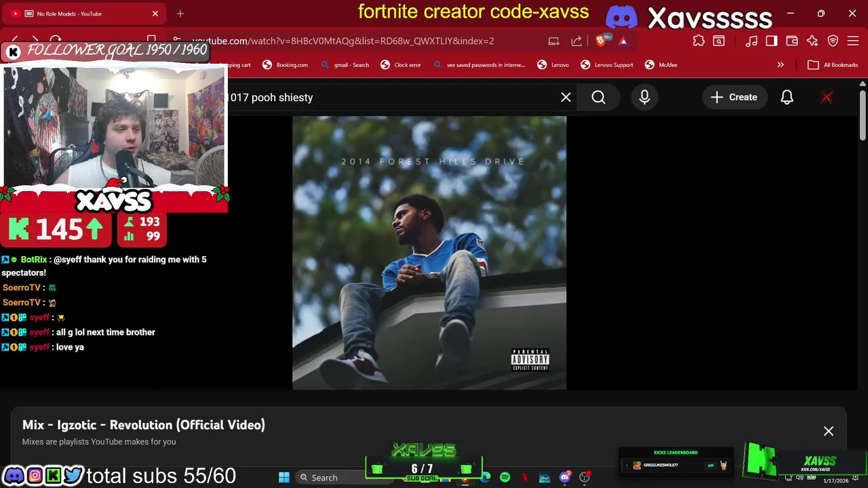This screenshot has height=488, width=868.
Task: Expand hidden bookmarks with the double chevron
Action: point(781,65)
